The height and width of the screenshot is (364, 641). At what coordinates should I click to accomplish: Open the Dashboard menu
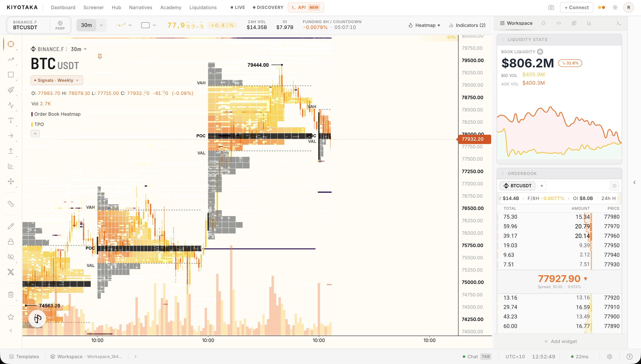click(x=63, y=7)
